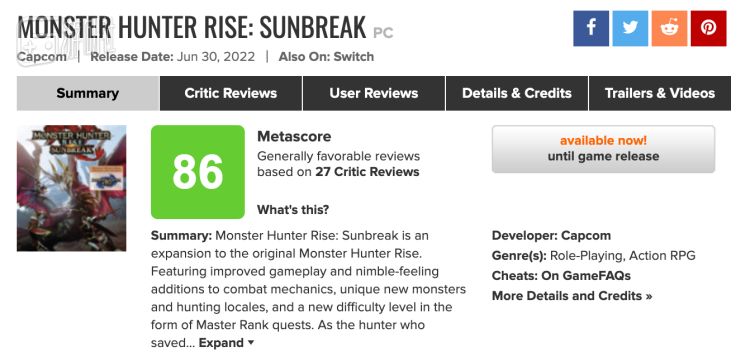
Task: Follow the More Details and Credits link
Action: coord(572,296)
